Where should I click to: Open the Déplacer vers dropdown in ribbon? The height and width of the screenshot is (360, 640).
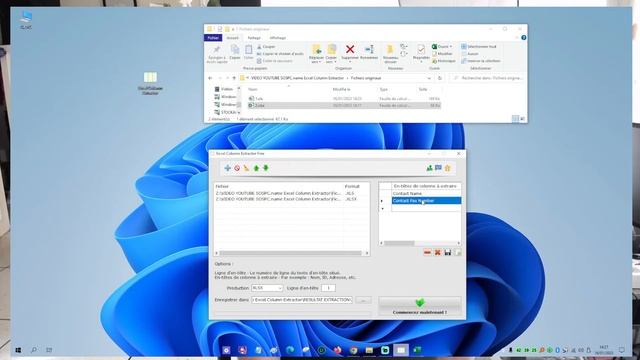[x=316, y=54]
